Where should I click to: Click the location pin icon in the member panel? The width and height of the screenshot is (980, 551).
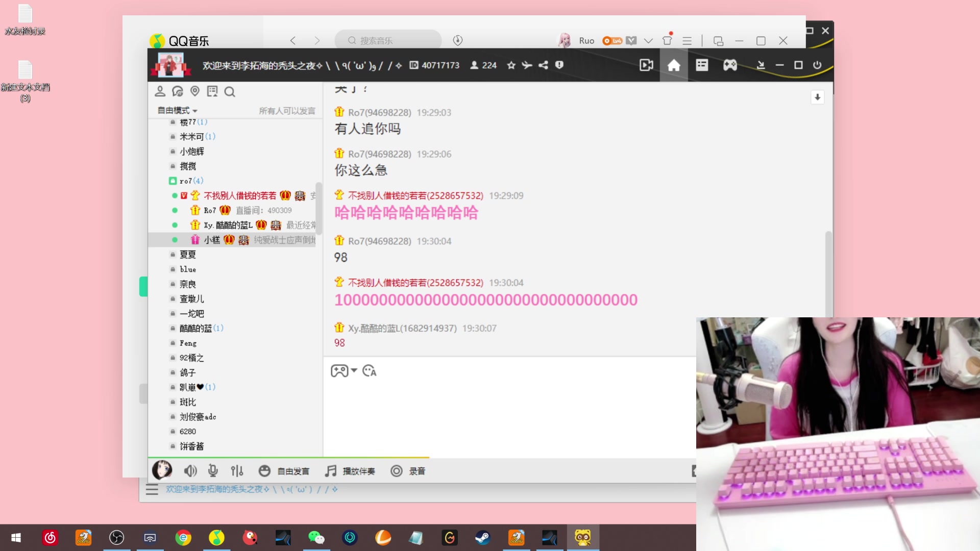[x=194, y=91]
